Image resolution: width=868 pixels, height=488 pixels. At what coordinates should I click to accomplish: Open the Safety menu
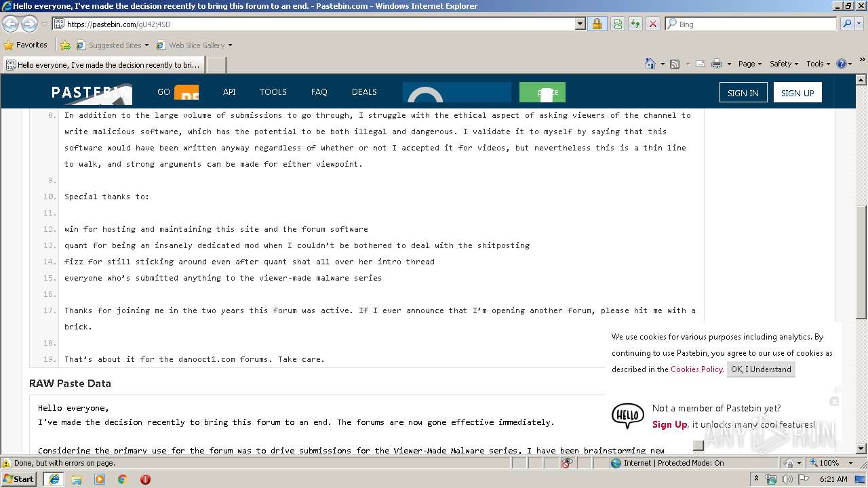pos(783,64)
